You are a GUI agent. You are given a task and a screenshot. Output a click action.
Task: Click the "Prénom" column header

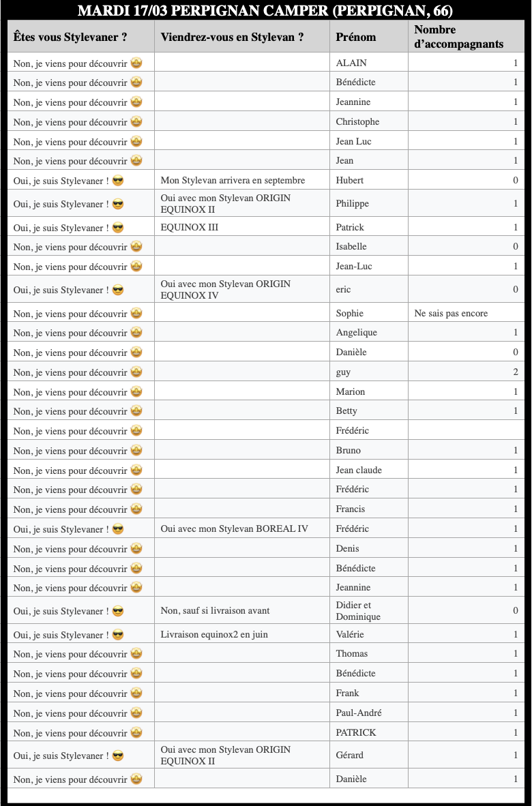click(x=356, y=37)
